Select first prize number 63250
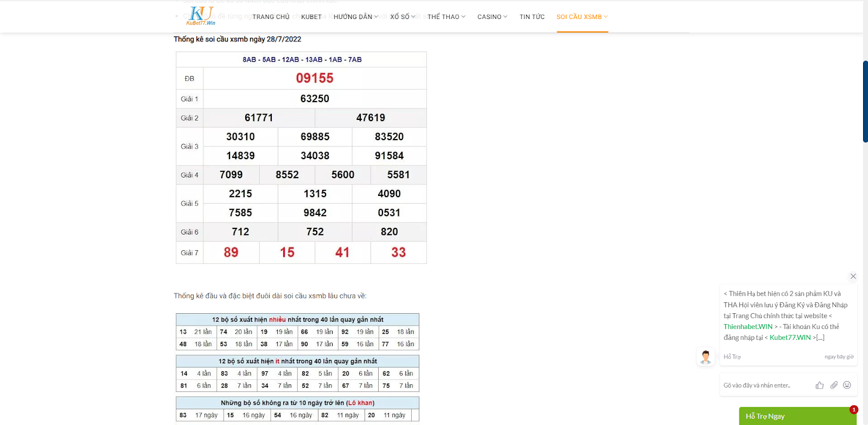The image size is (868, 425). tap(315, 99)
